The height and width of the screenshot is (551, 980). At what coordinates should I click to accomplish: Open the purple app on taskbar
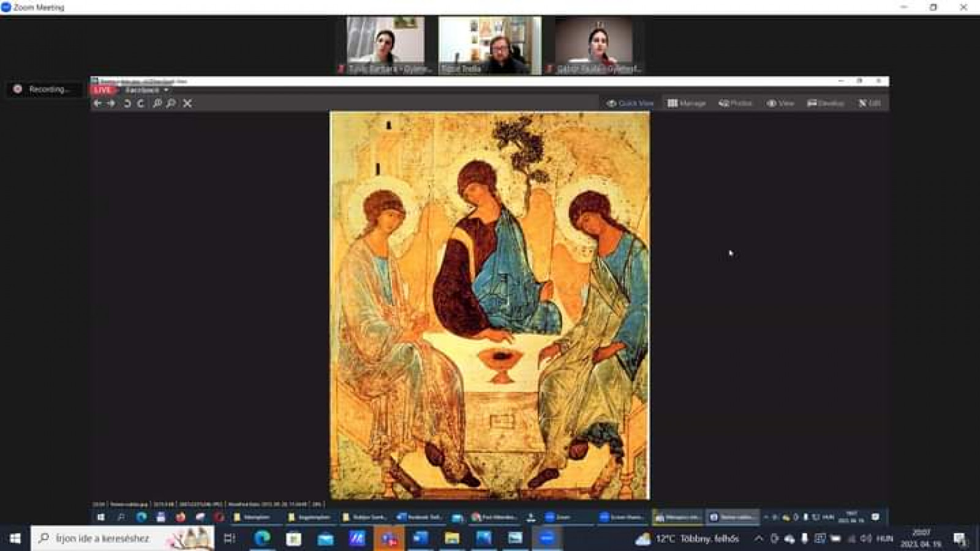click(357, 538)
